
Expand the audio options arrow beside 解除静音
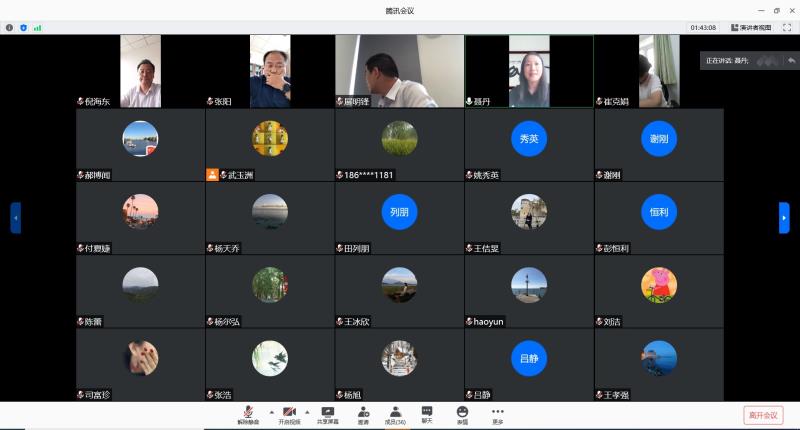(x=270, y=411)
